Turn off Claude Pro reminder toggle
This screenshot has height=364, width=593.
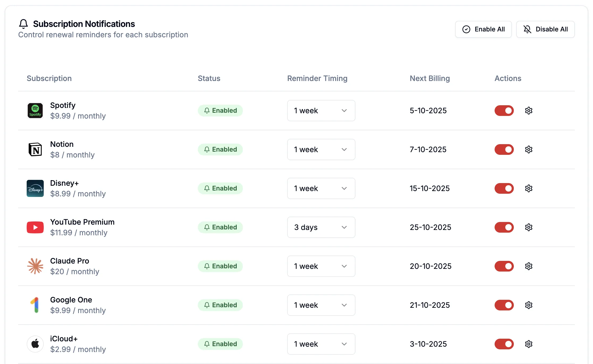tap(504, 266)
